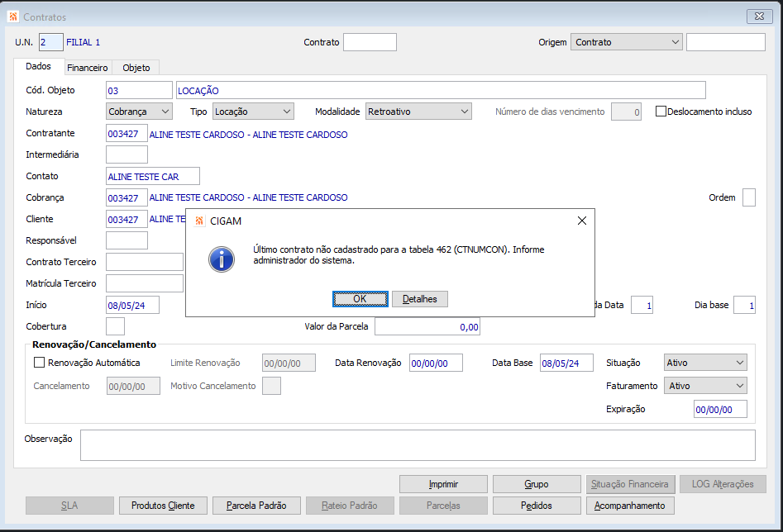Click the Data Base field

[566, 363]
